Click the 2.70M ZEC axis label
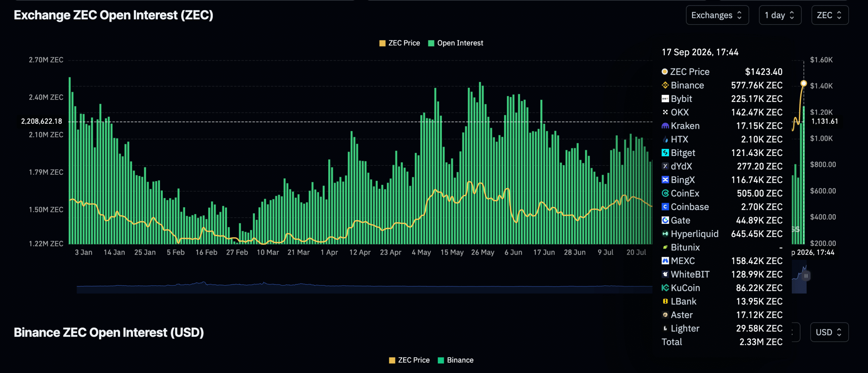Screen dimensions: 868x373 [46, 60]
